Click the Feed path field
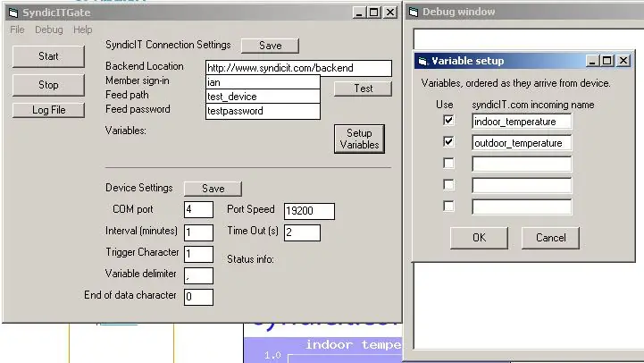The width and height of the screenshot is (644, 363). tap(263, 97)
